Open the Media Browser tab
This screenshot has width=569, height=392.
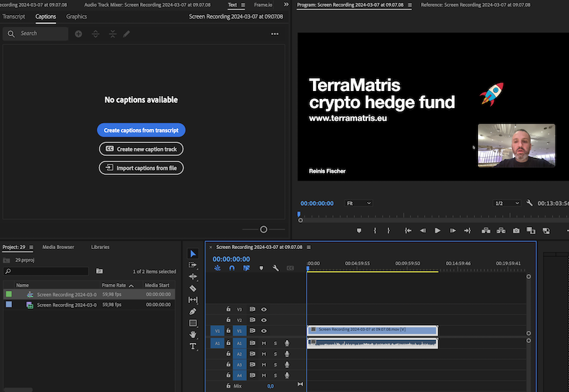[58, 247]
